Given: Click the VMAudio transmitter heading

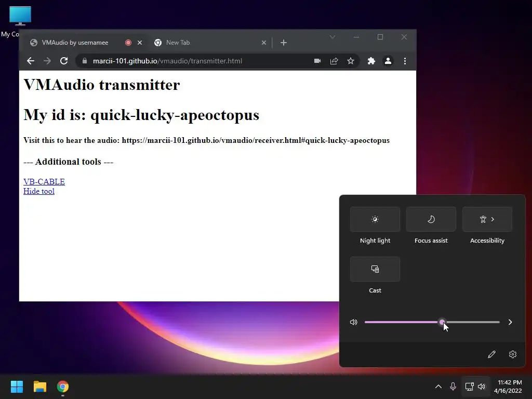Looking at the screenshot, I should [102, 85].
